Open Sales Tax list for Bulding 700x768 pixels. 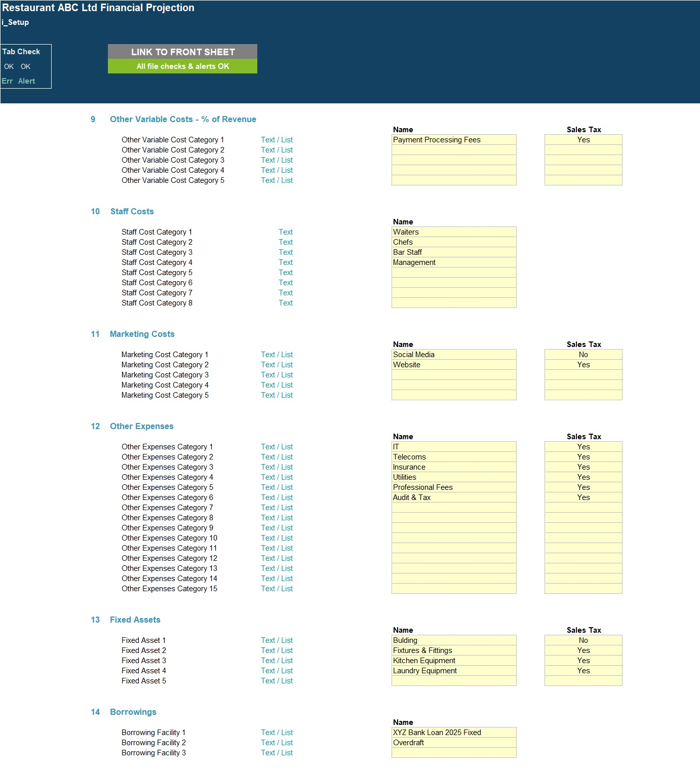tap(584, 640)
